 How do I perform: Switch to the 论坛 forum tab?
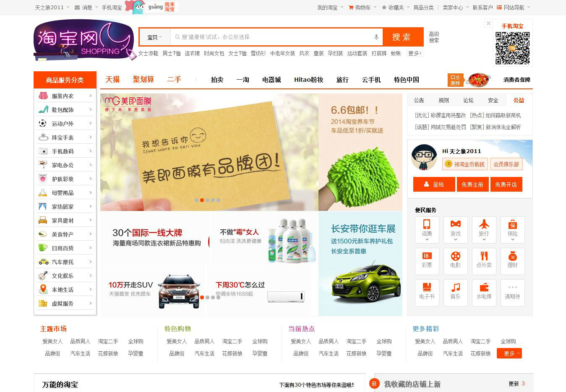(469, 100)
